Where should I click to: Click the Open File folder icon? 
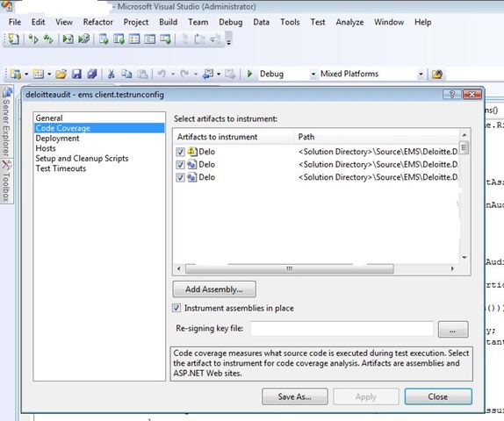pos(61,75)
